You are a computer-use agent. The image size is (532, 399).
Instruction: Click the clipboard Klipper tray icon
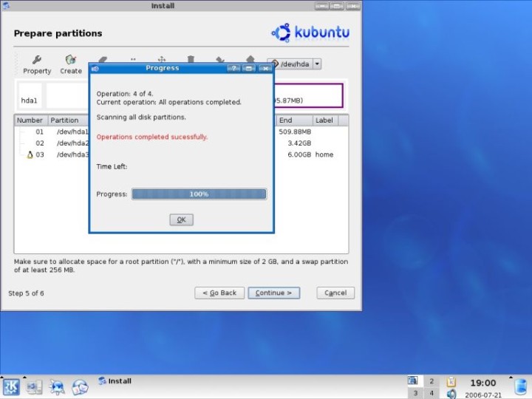pyautogui.click(x=451, y=381)
